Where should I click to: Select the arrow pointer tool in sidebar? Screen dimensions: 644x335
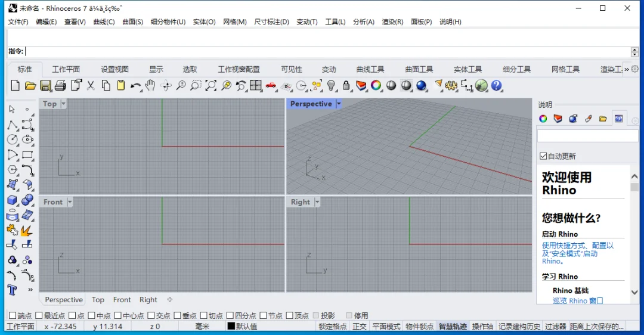[12, 109]
